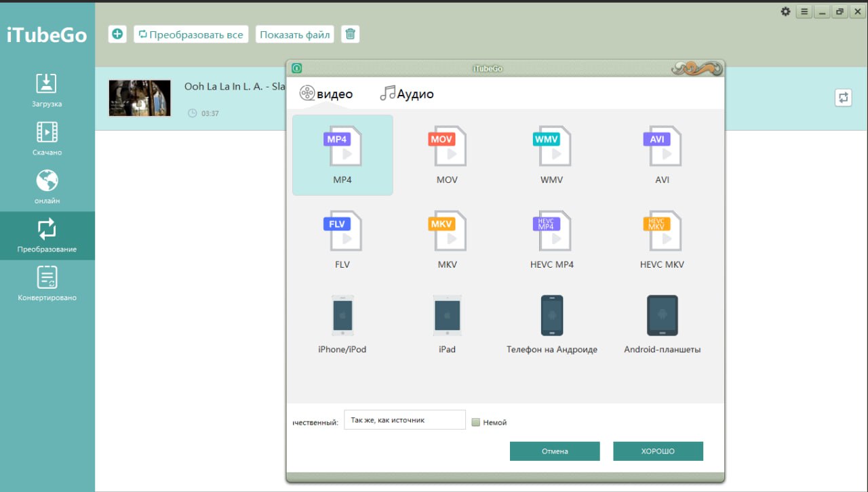
Task: Click the video thumbnail of Ooh La La
Action: pyautogui.click(x=140, y=98)
